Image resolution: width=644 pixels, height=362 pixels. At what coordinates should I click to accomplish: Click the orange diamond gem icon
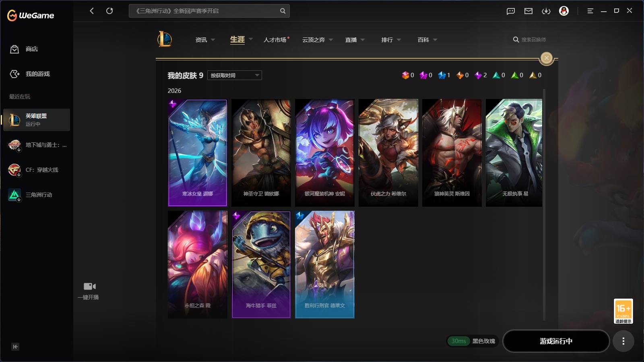tap(460, 75)
